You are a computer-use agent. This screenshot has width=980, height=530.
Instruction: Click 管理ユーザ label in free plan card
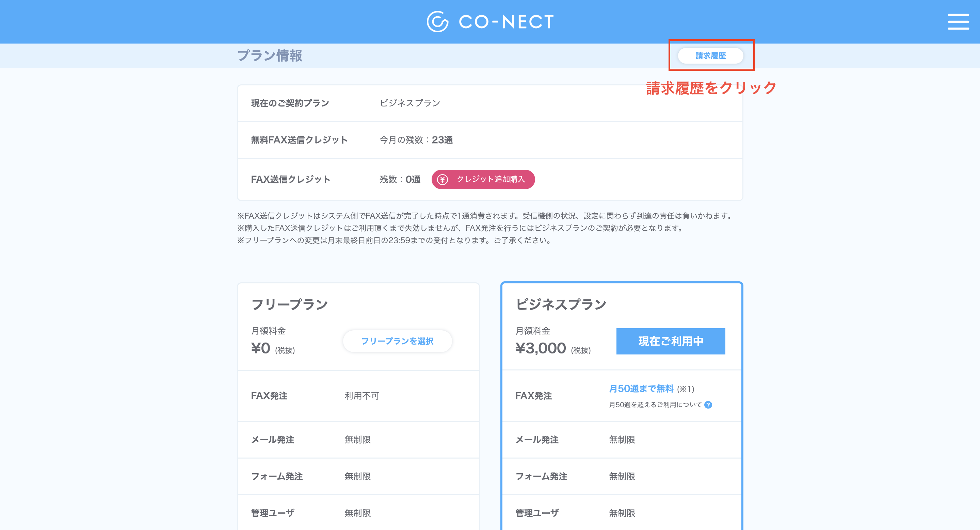pyautogui.click(x=272, y=513)
